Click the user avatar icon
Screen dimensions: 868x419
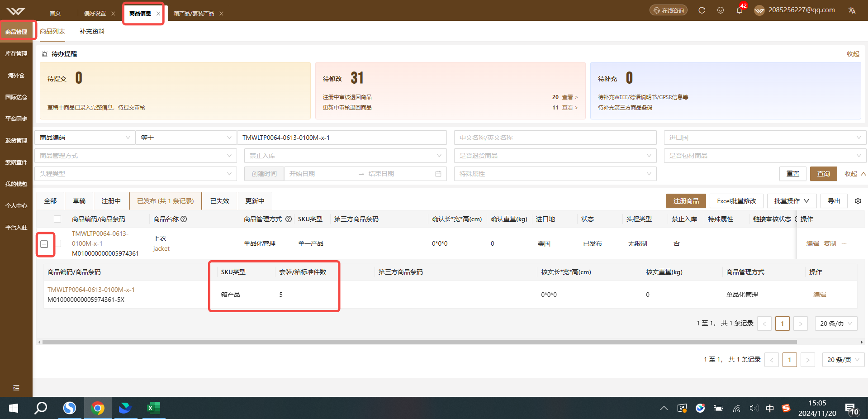[x=759, y=10]
